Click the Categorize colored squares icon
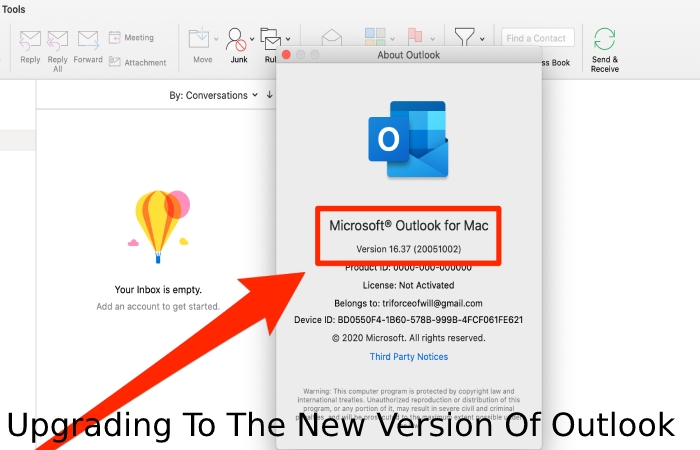Viewport: 700px width, 450px height. [x=375, y=37]
